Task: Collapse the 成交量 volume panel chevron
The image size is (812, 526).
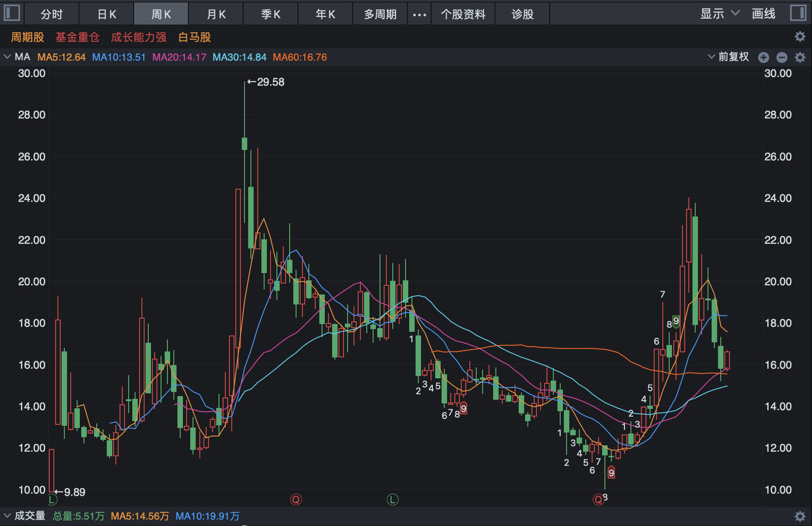Action: click(x=7, y=516)
